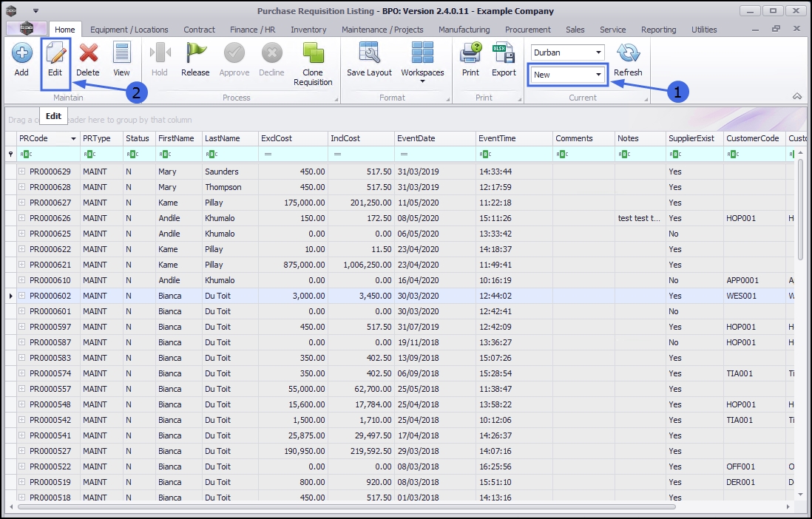Expand row PR0000629

22,172
